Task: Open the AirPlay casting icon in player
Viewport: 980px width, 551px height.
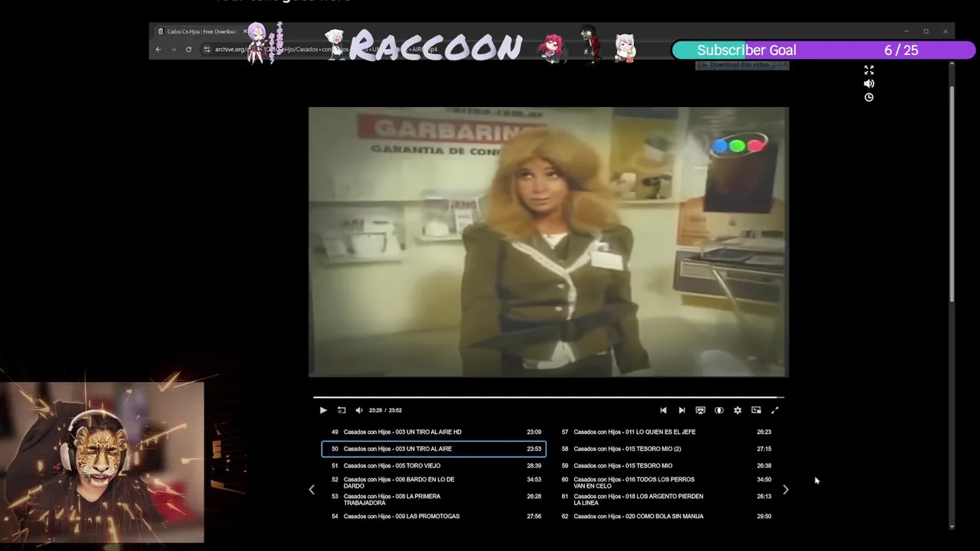Action: [700, 410]
